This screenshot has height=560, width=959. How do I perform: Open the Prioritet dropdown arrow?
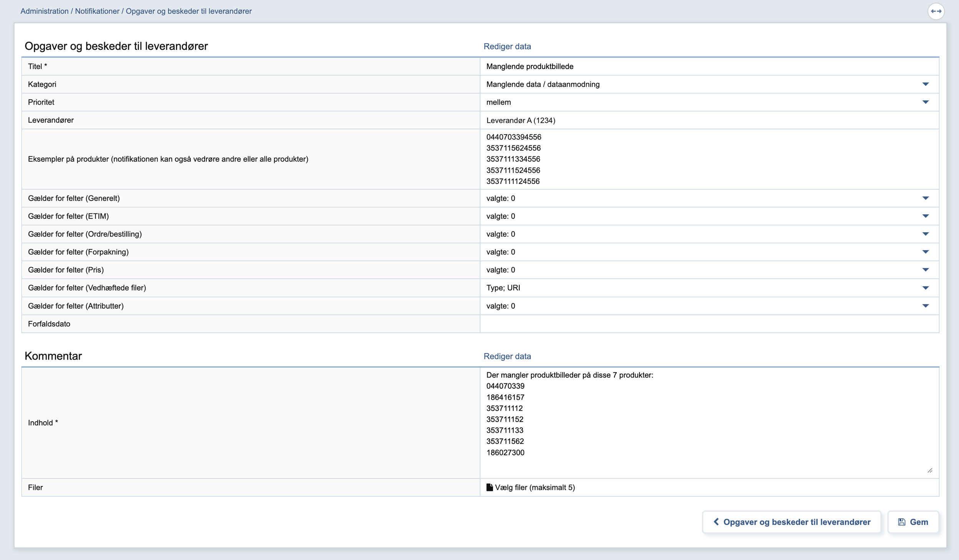(925, 102)
